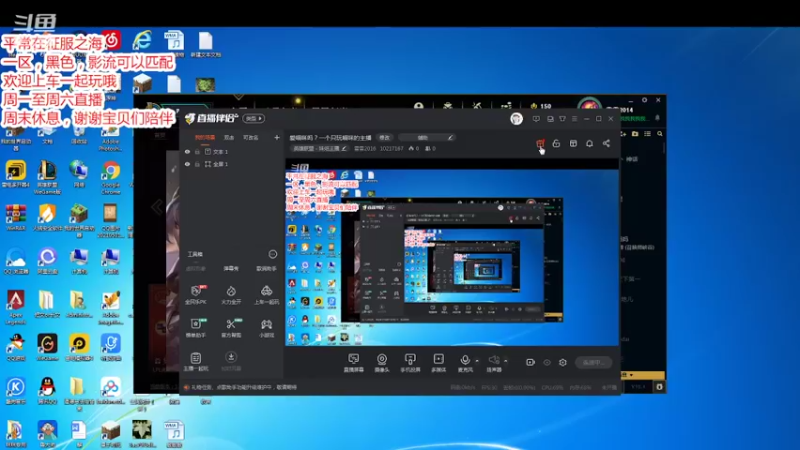Click the more options circle beside 工具箱
800x450 pixels.
(273, 254)
